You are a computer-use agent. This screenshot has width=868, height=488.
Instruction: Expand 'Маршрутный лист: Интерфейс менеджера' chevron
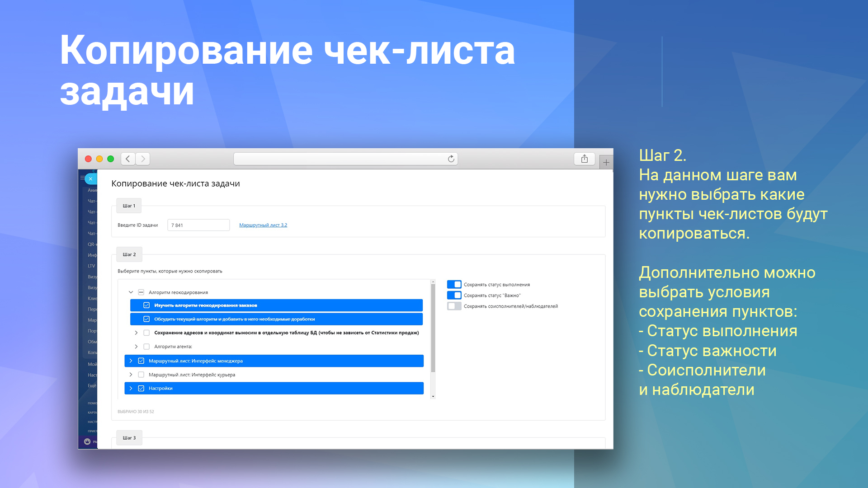point(131,361)
